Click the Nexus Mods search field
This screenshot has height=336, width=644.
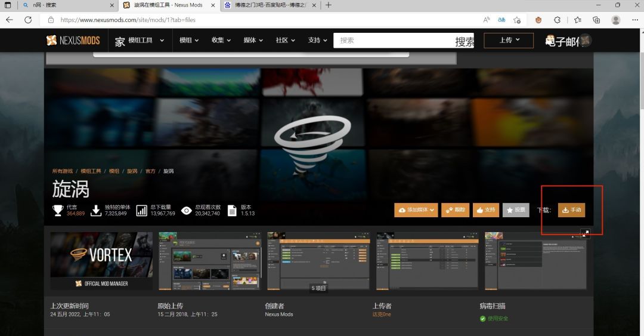pos(396,41)
